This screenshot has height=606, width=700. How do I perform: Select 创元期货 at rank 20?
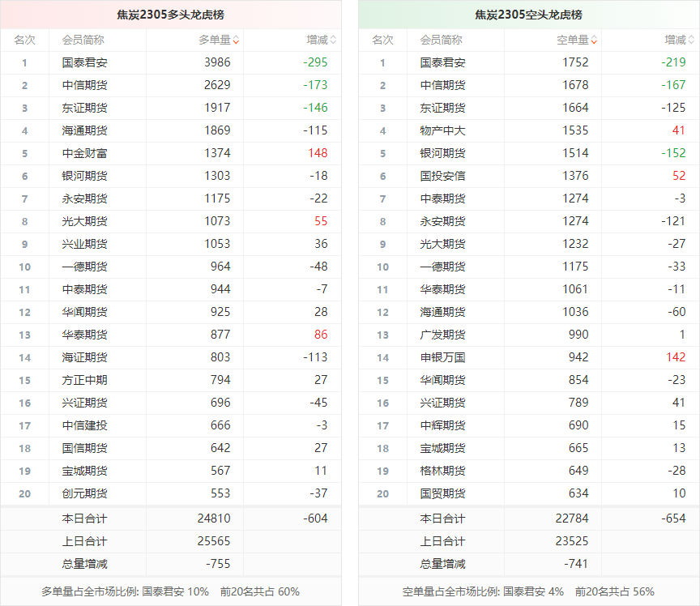pyautogui.click(x=84, y=493)
